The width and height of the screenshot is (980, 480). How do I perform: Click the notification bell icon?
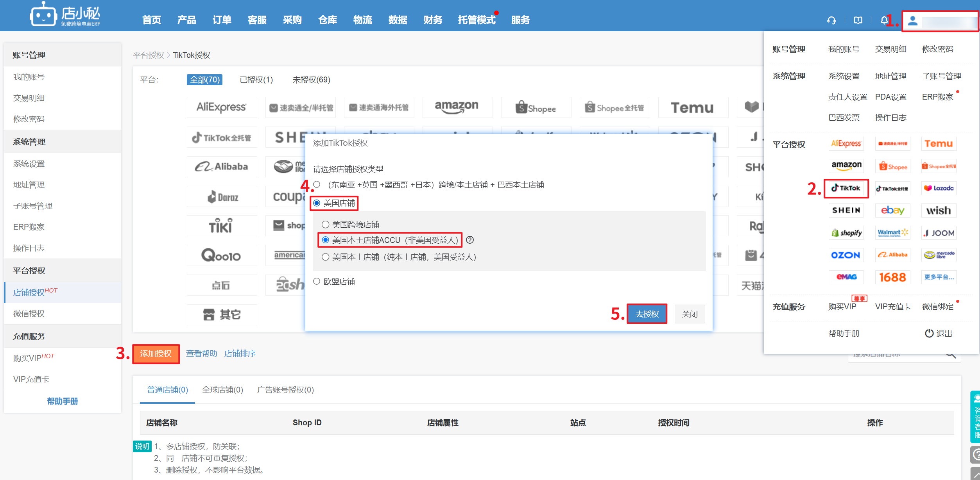coord(883,20)
